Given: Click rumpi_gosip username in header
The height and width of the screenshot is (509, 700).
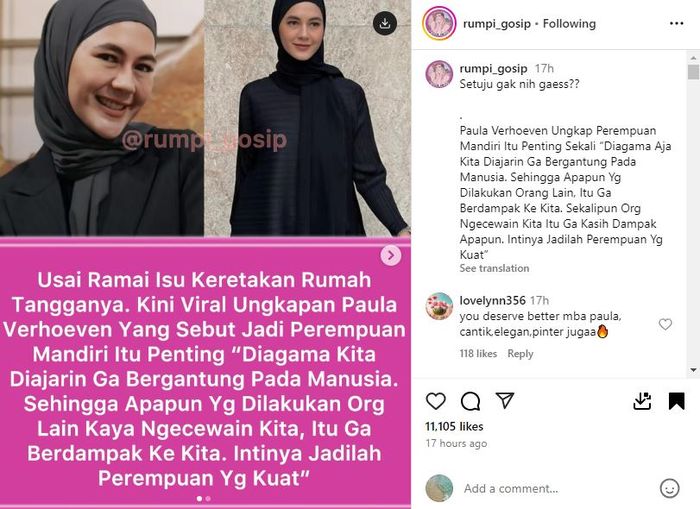Looking at the screenshot, I should (496, 24).
